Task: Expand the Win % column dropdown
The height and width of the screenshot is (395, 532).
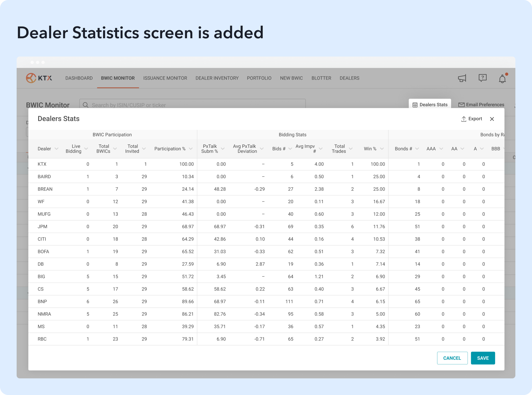Action: [x=382, y=149]
